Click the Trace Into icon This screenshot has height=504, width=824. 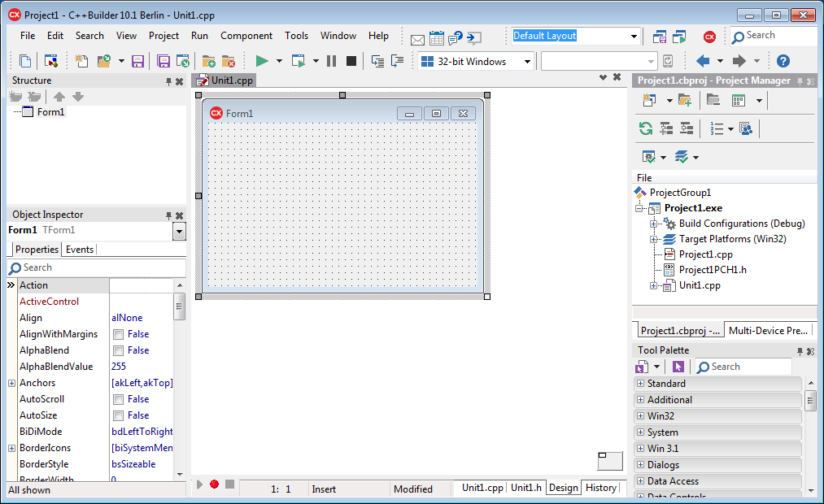(x=377, y=61)
